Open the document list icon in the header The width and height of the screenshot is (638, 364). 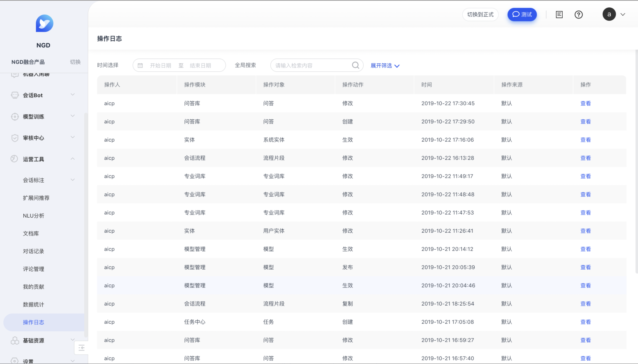559,14
